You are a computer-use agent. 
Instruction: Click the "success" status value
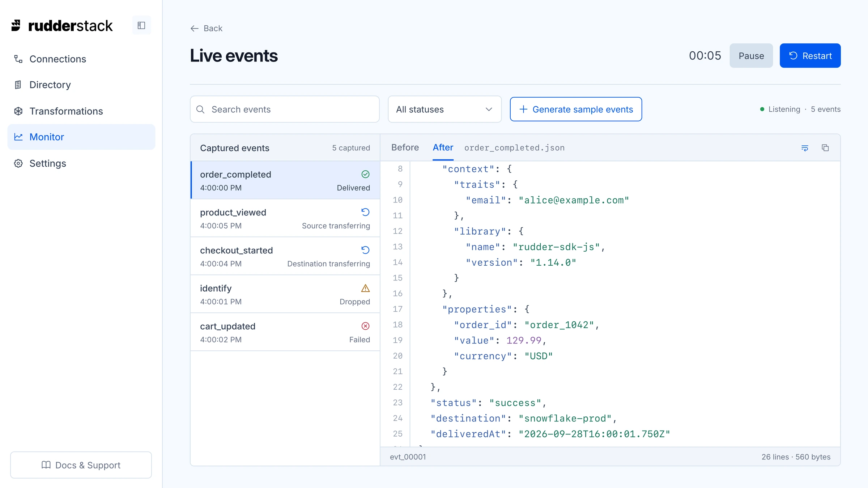pos(515,403)
